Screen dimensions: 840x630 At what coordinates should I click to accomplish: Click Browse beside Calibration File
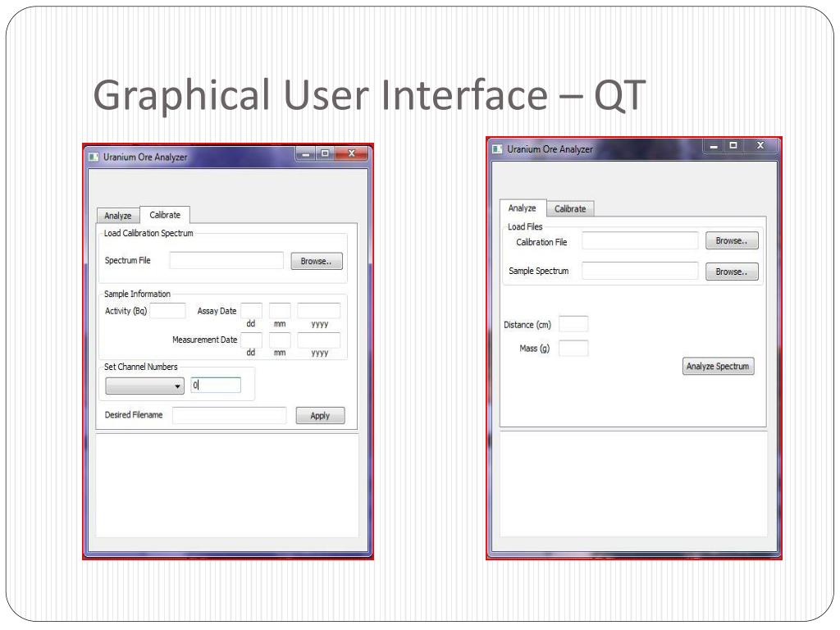click(732, 240)
